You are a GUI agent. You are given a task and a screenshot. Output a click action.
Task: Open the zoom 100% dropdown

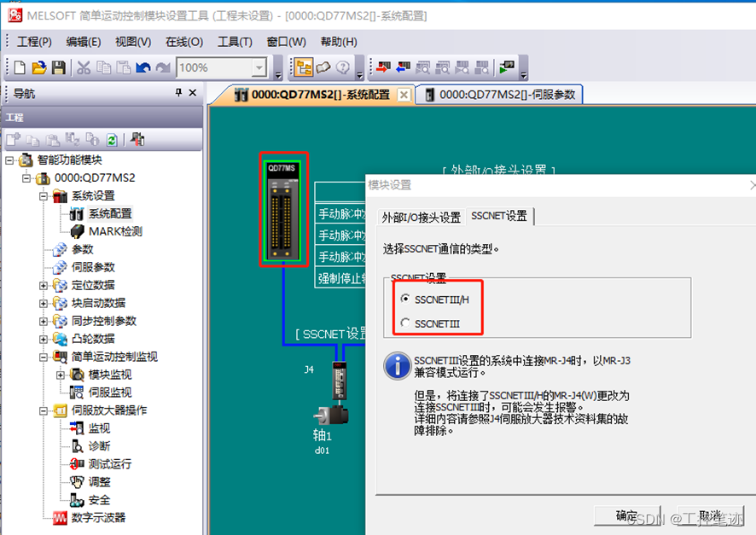(x=259, y=68)
